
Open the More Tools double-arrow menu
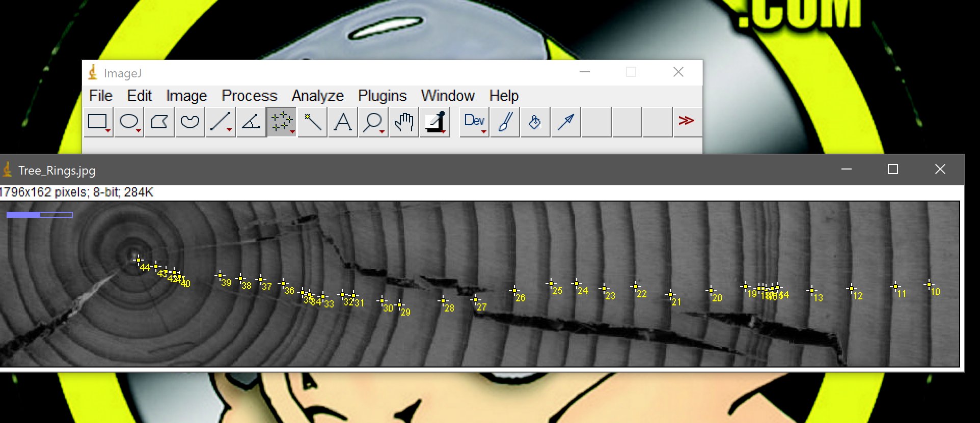point(687,122)
